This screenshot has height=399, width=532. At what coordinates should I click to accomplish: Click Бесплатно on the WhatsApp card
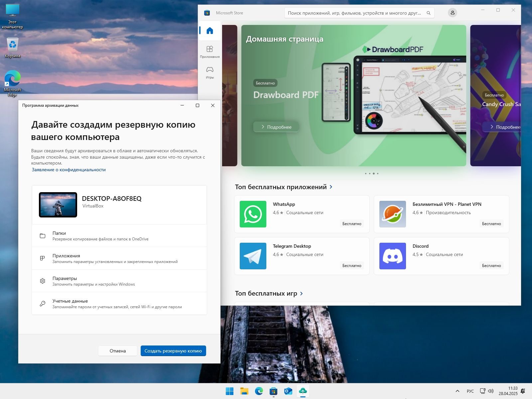[352, 224]
